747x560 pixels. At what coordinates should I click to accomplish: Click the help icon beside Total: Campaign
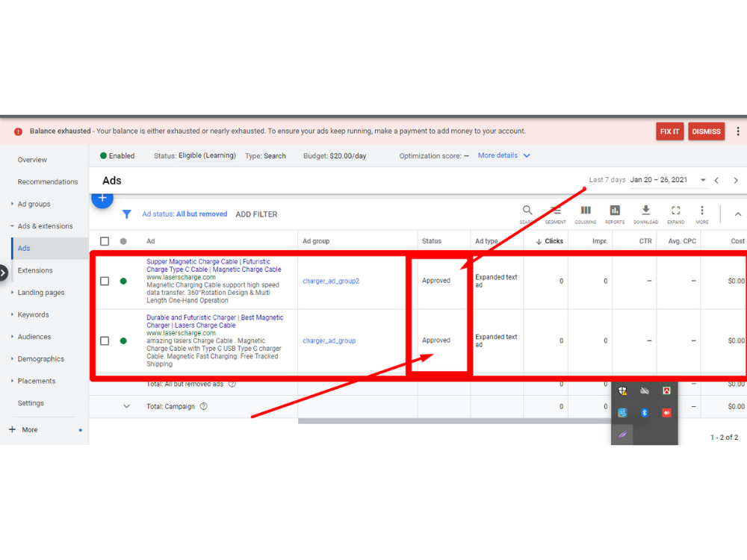point(203,406)
